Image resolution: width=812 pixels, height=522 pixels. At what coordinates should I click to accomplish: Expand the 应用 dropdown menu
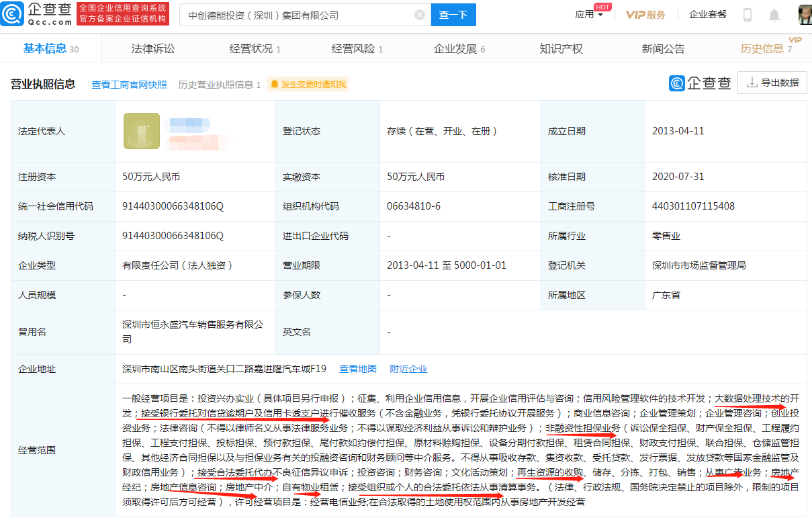point(589,15)
